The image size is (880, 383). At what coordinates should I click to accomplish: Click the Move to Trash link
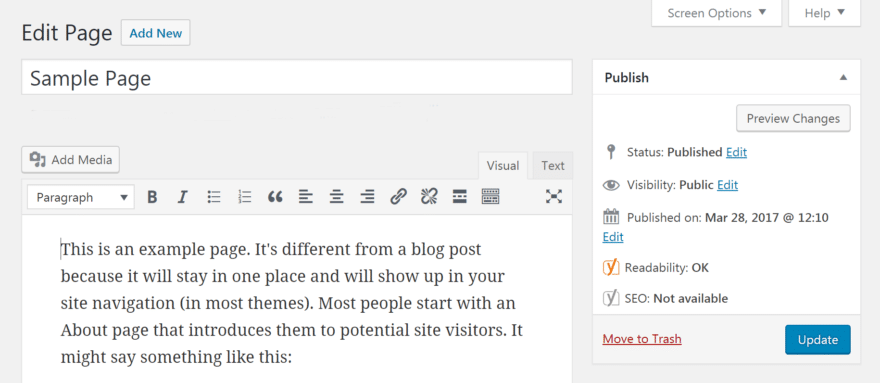(x=641, y=339)
